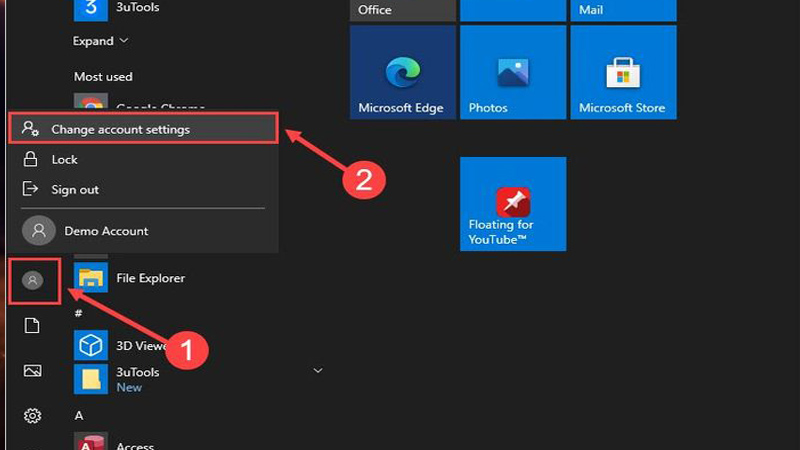This screenshot has width=800, height=450.
Task: Open the Office tile
Action: [403, 10]
